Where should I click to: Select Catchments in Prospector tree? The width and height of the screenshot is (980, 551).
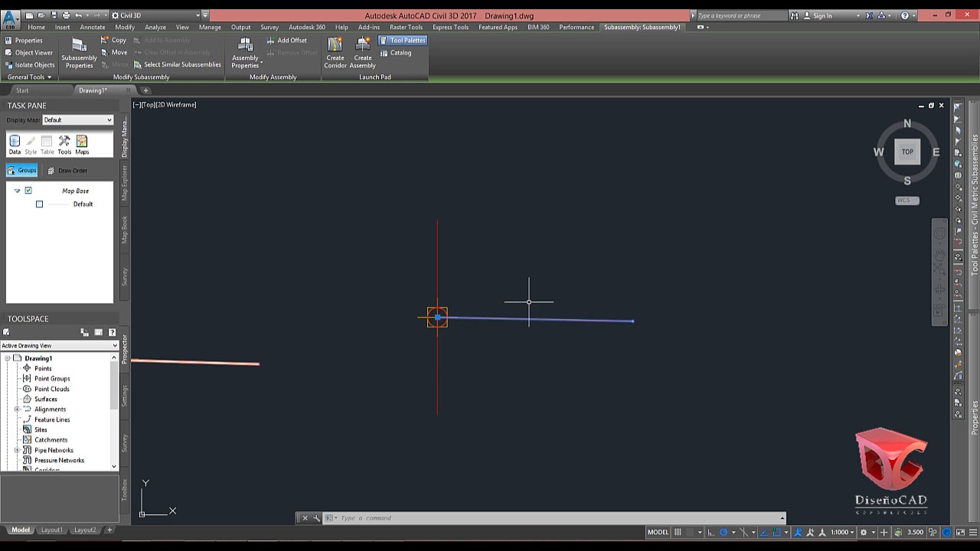[x=51, y=440]
